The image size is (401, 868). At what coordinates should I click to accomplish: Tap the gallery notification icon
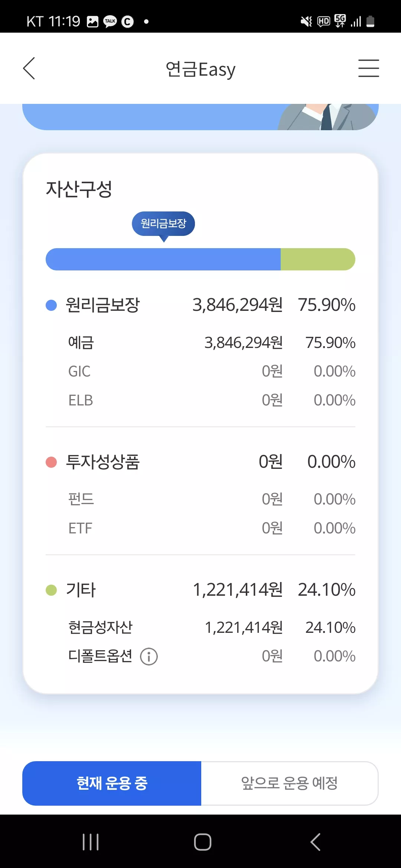tap(92, 22)
